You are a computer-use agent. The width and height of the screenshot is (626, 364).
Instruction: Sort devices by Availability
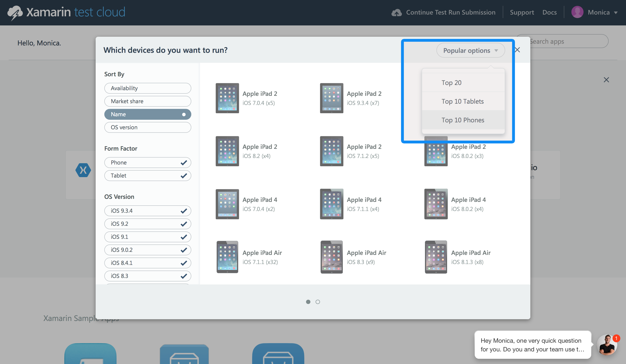tap(148, 88)
